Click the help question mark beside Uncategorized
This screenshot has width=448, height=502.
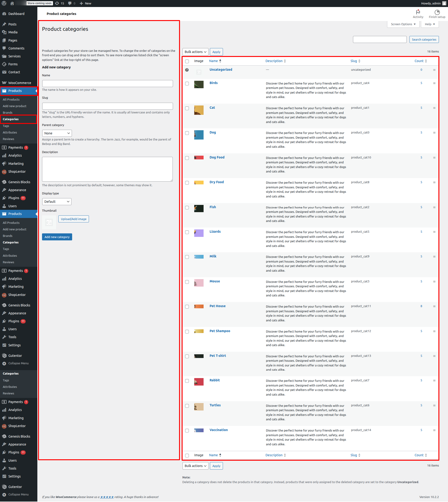click(187, 70)
